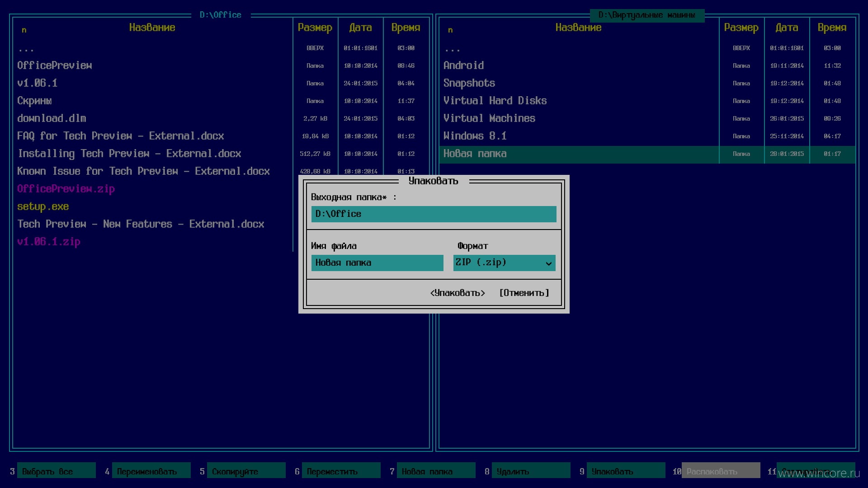
Task: Click the left panel Время column header
Action: 406,28
